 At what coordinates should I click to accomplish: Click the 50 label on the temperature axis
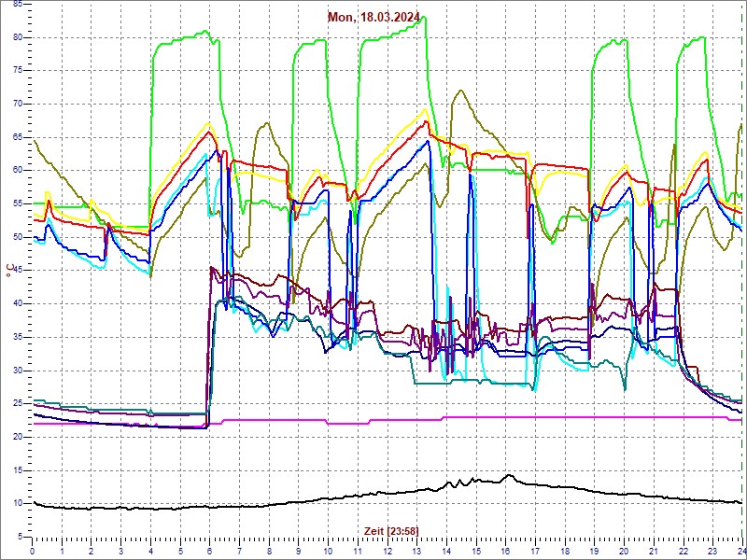click(x=16, y=237)
